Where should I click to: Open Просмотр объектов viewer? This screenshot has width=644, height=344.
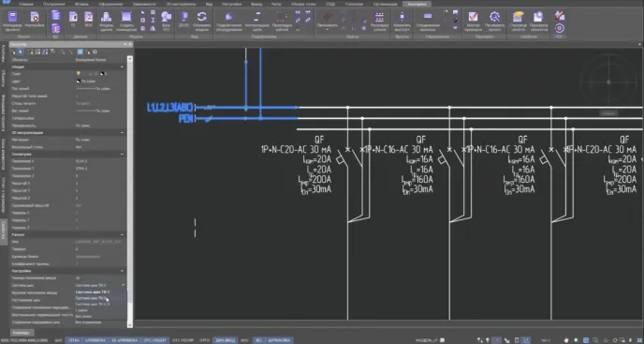[x=538, y=21]
